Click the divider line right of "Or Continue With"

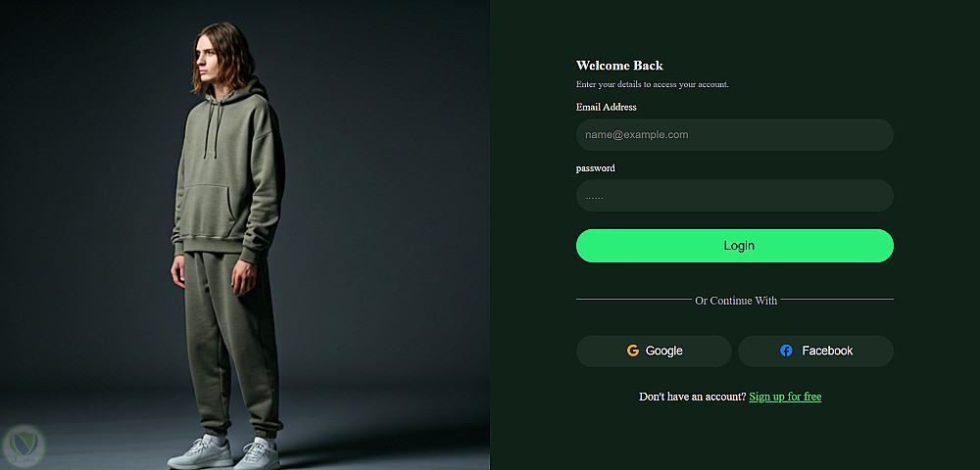837,300
